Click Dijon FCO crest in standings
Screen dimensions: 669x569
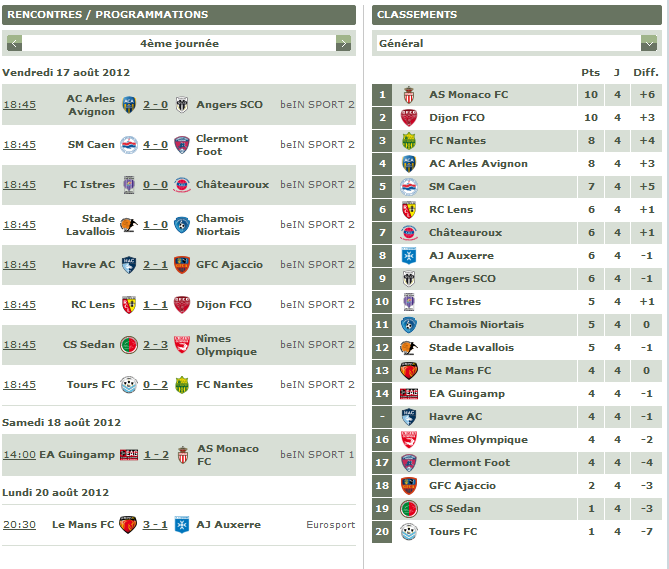point(409,118)
